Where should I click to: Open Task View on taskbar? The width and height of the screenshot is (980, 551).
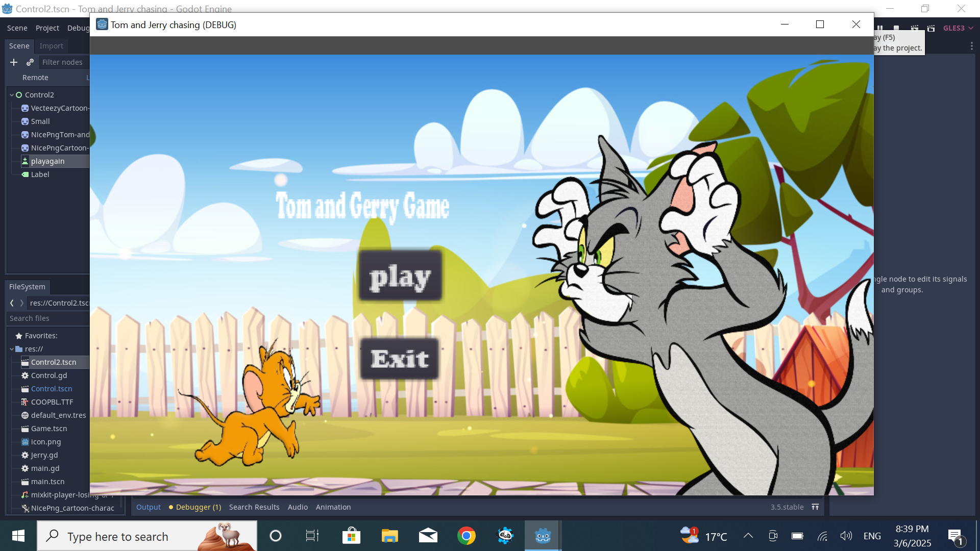312,536
